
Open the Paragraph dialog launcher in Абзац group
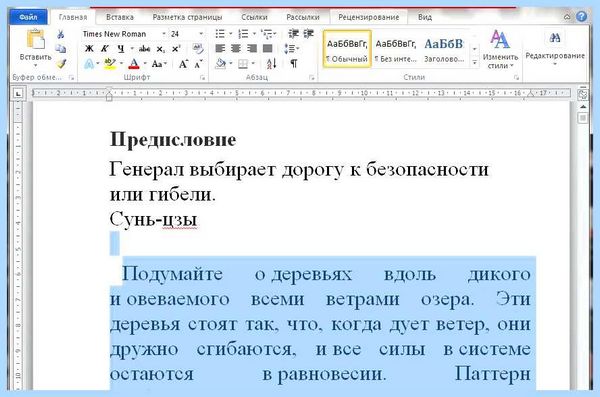coord(311,78)
